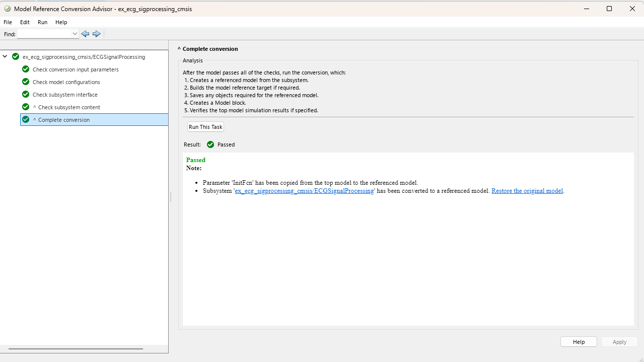Select the Check subsystem interface tree item
The image size is (644, 362).
click(65, 95)
